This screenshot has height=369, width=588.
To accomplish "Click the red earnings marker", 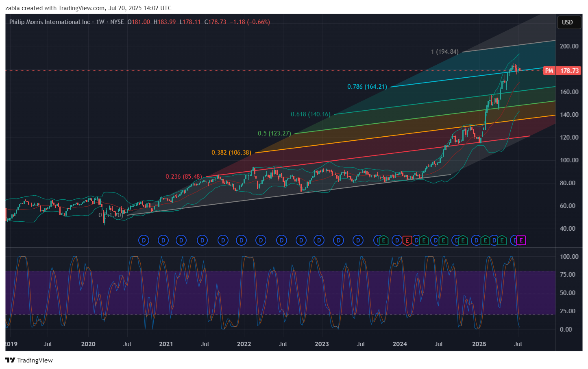I will tap(407, 240).
